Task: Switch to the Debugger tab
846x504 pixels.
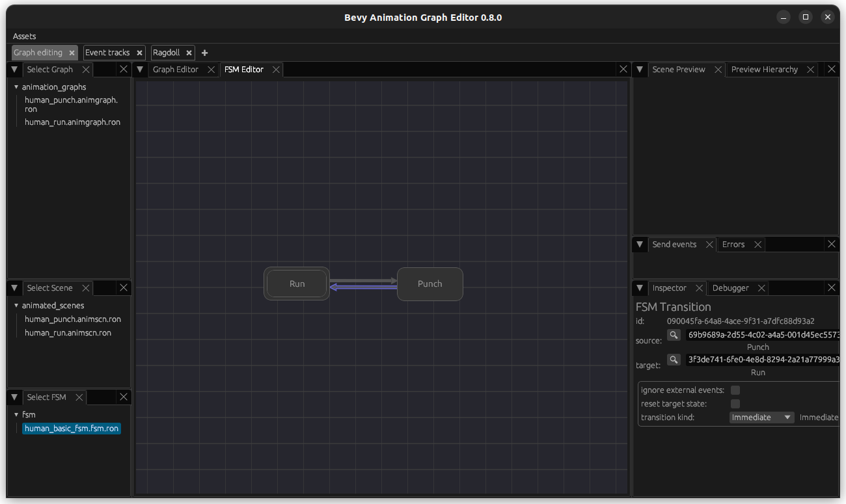Action: coord(731,287)
